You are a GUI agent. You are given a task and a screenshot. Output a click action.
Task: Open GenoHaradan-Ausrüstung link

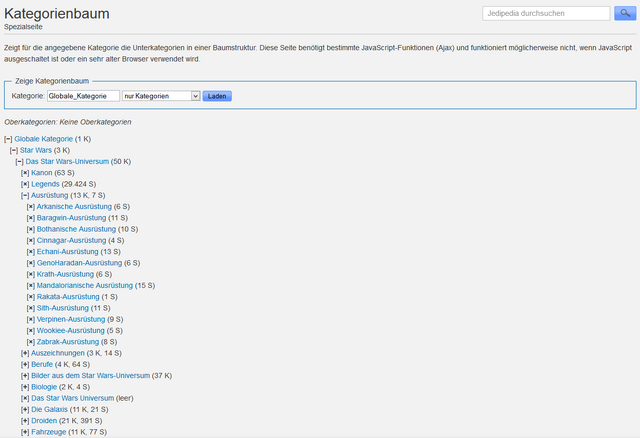(80, 263)
